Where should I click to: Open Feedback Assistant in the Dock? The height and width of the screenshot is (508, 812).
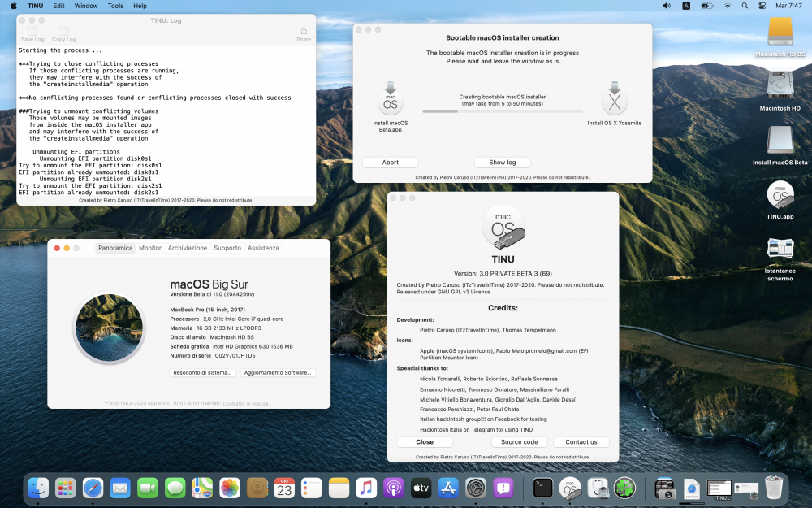pos(503,488)
